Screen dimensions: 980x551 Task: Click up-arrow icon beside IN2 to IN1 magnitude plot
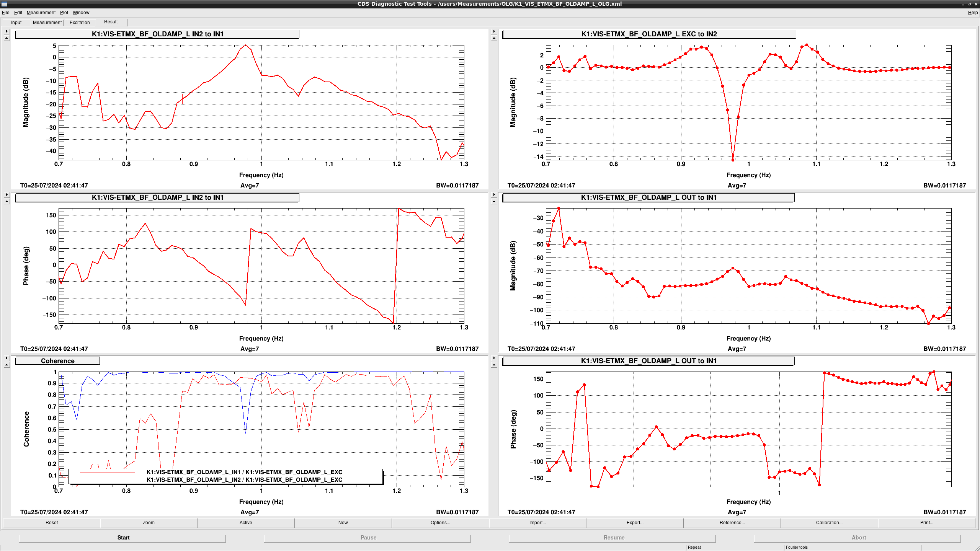(x=7, y=38)
